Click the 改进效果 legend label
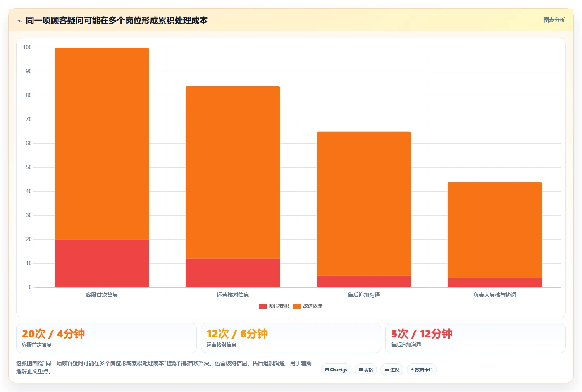582x392 pixels. coord(312,306)
